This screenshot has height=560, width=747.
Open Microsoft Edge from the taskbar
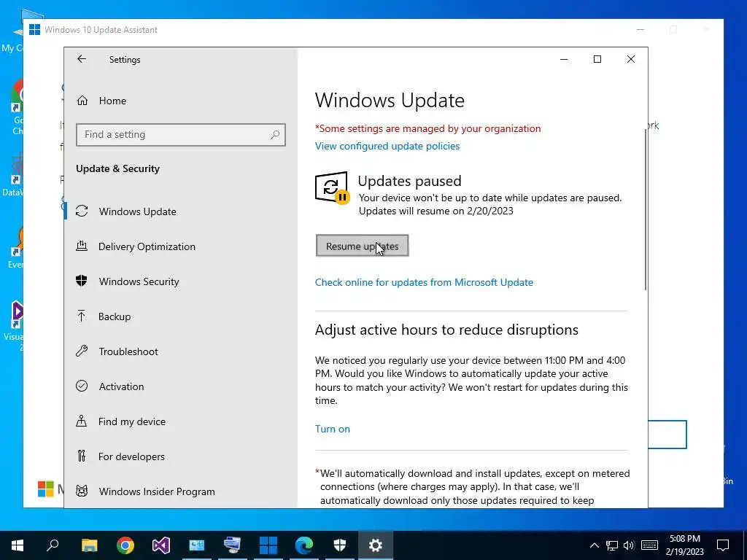click(304, 545)
